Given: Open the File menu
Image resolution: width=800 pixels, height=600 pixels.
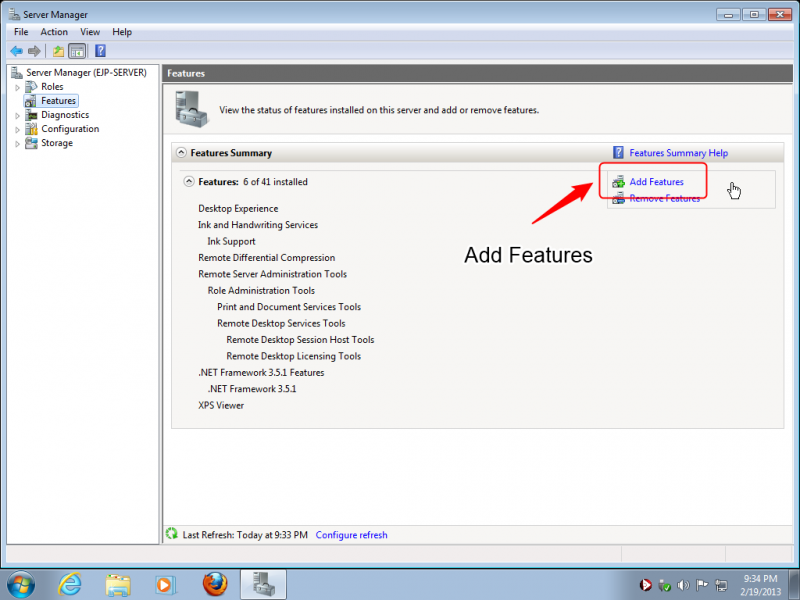Looking at the screenshot, I should coord(21,32).
